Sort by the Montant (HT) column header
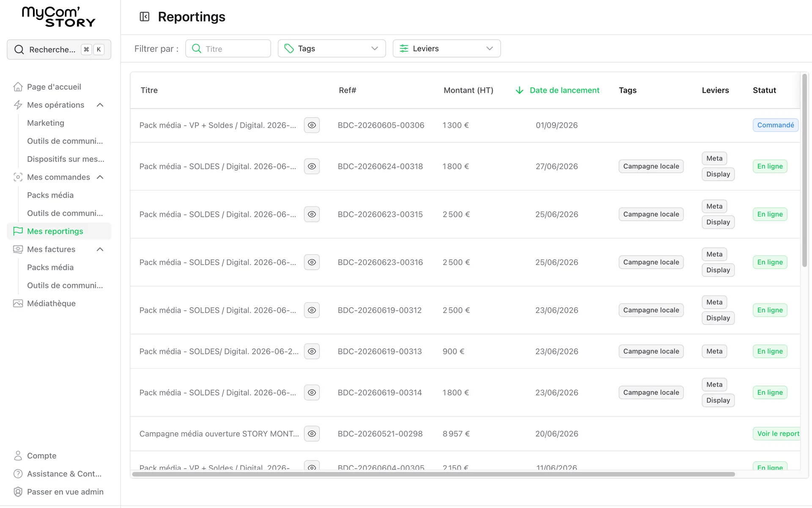This screenshot has height=508, width=812. [468, 90]
